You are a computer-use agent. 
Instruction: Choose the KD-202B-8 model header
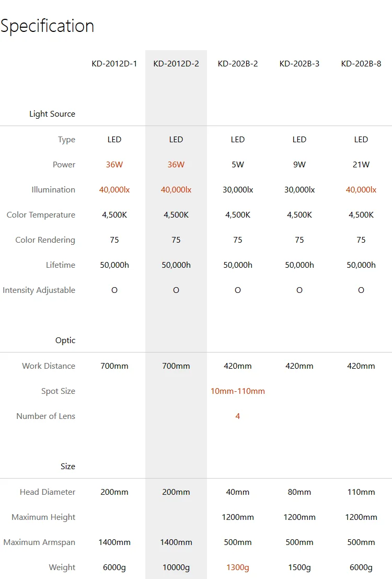tap(361, 64)
